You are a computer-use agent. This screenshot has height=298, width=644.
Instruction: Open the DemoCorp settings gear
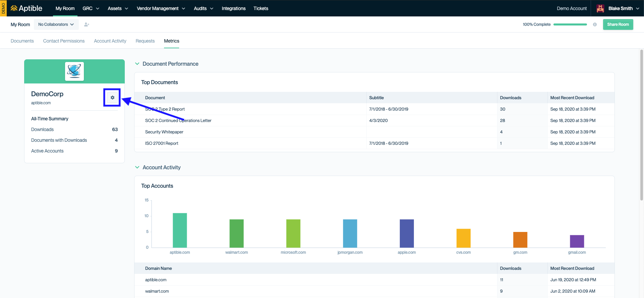click(x=112, y=98)
